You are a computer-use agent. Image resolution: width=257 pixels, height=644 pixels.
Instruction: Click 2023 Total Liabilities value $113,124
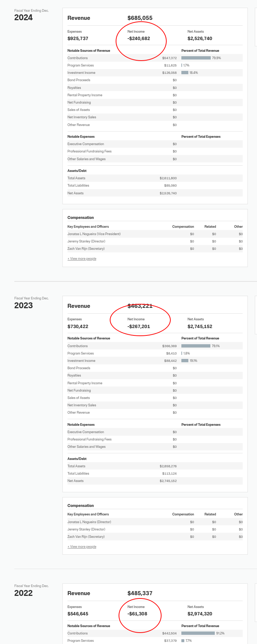pyautogui.click(x=170, y=474)
